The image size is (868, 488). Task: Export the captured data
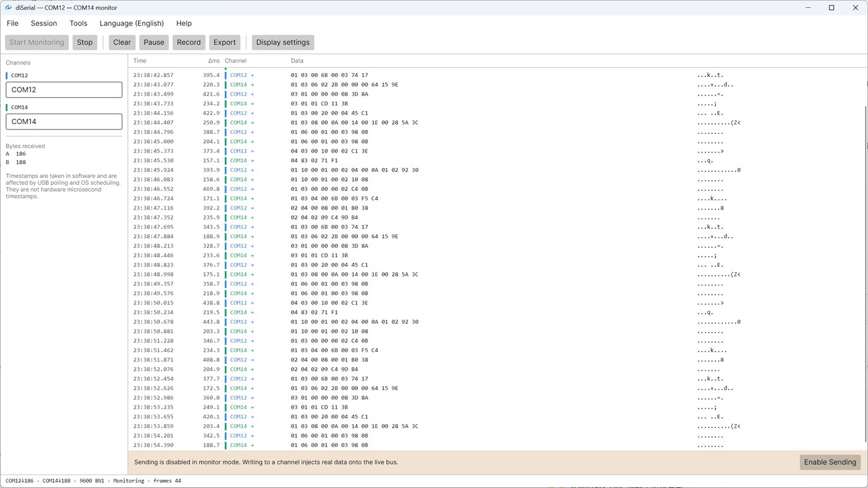tap(225, 42)
